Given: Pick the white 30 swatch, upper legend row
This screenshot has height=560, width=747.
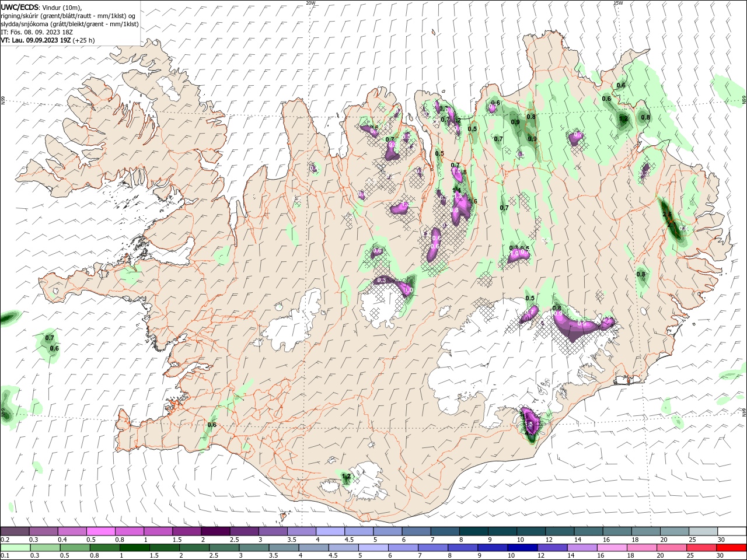Looking at the screenshot, I should 731,531.
